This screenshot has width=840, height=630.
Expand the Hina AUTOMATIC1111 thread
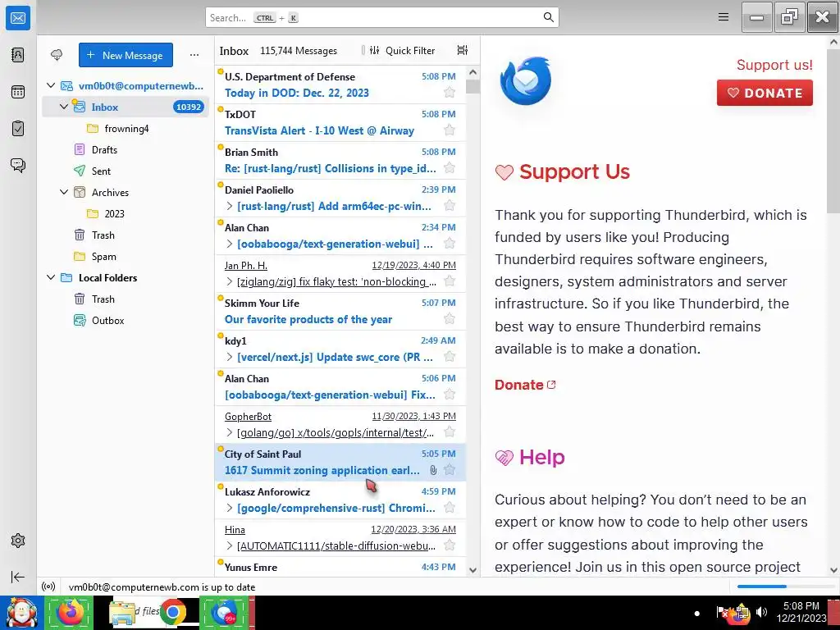tap(230, 546)
